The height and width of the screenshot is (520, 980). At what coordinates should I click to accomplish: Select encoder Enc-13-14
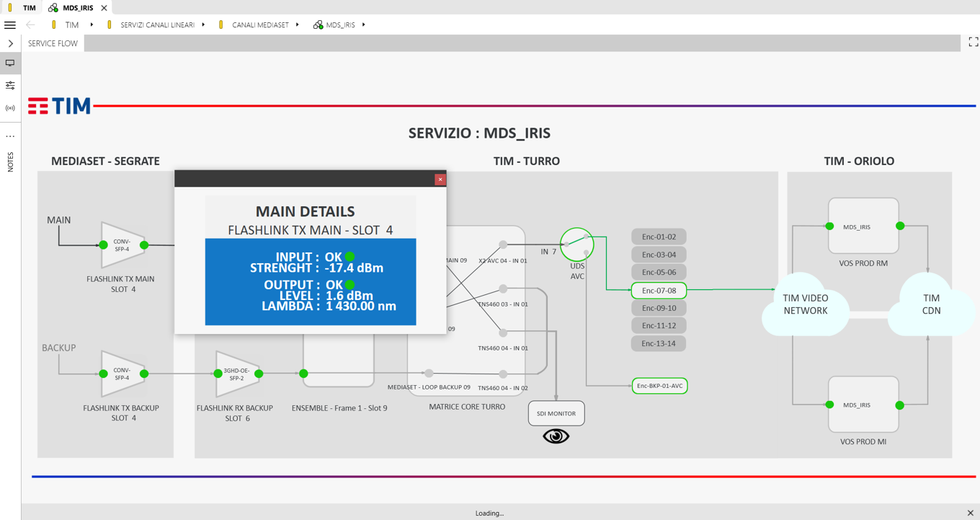(x=659, y=343)
